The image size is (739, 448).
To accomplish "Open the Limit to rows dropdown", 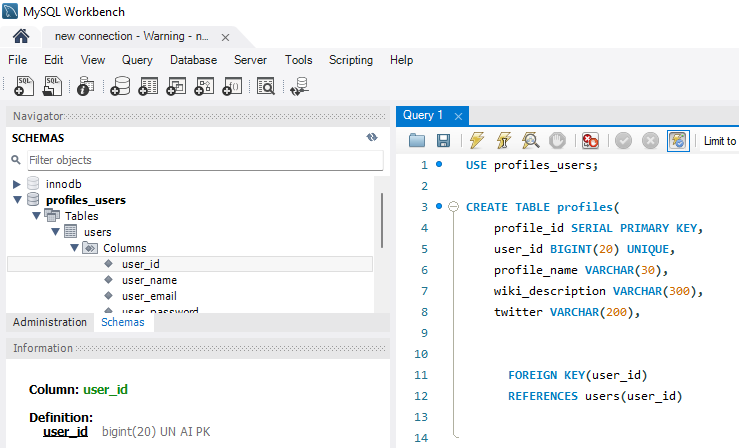I will tap(720, 141).
